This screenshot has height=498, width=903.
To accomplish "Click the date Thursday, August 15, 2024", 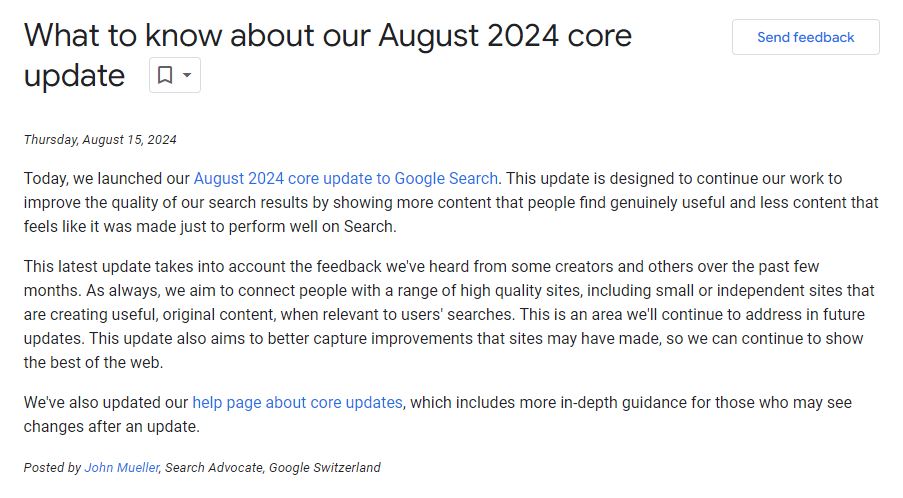I will click(100, 139).
